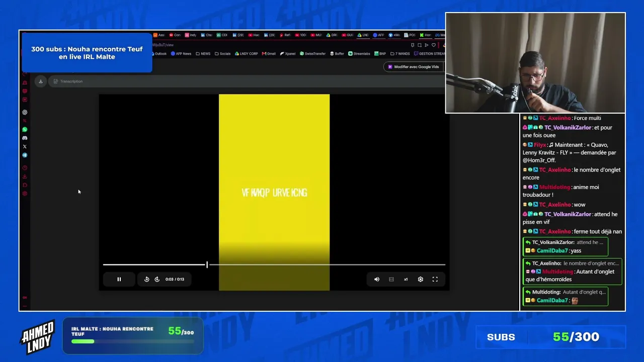Expand the NEWS bookmark folder
Image resolution: width=644 pixels, height=362 pixels.
[203, 54]
